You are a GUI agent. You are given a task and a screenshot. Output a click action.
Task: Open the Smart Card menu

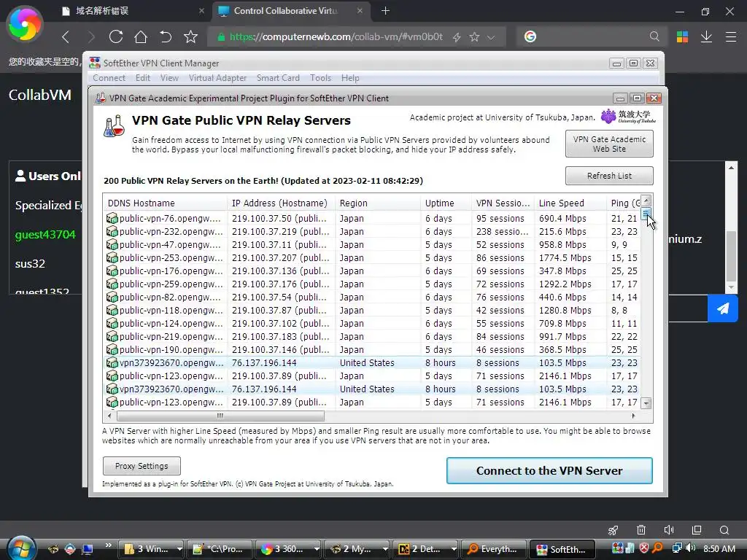[x=278, y=78]
